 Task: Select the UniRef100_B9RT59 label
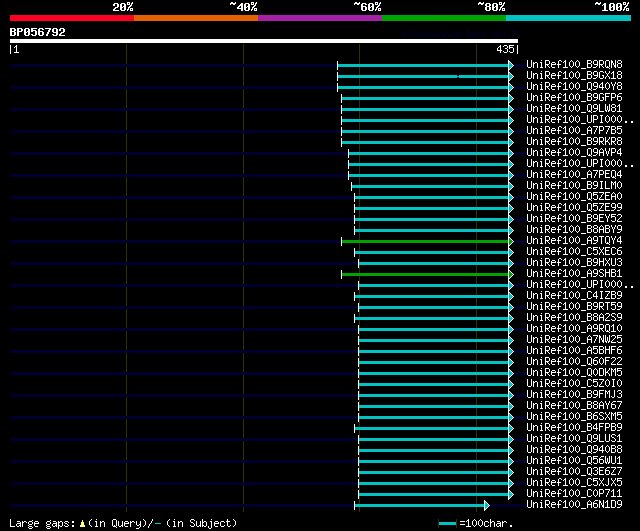[574, 307]
